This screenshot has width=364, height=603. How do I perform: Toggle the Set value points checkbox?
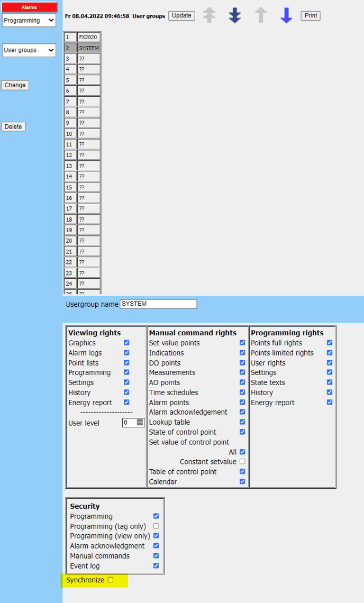(x=242, y=342)
